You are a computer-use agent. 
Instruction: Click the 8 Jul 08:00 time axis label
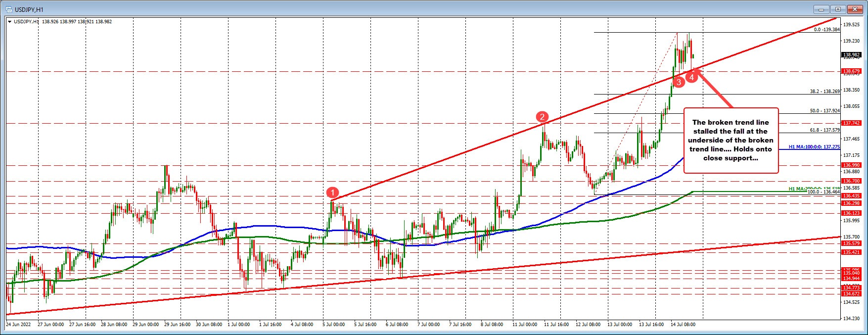[493, 325]
